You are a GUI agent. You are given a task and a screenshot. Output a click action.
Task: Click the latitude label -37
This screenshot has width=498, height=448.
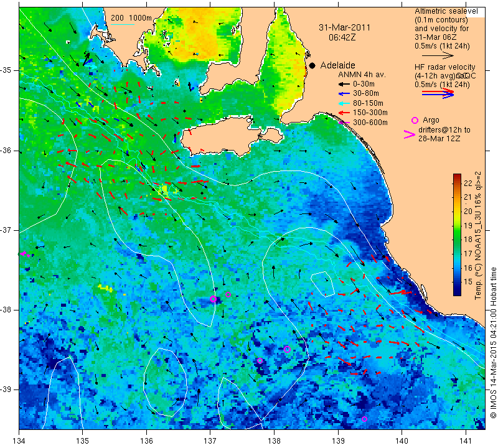point(7,230)
